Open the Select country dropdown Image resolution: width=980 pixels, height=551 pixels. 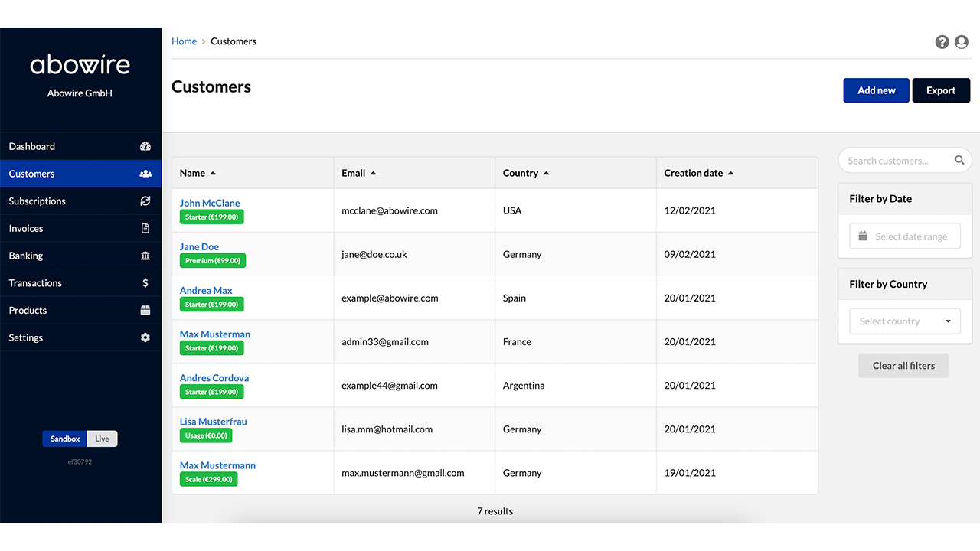(x=904, y=321)
